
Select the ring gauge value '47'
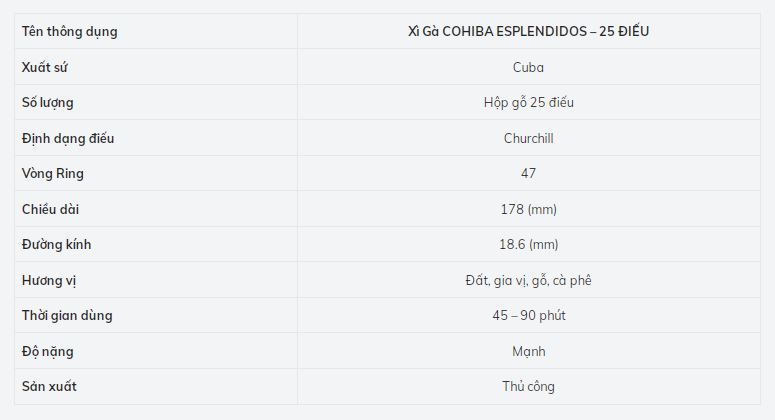tap(528, 174)
